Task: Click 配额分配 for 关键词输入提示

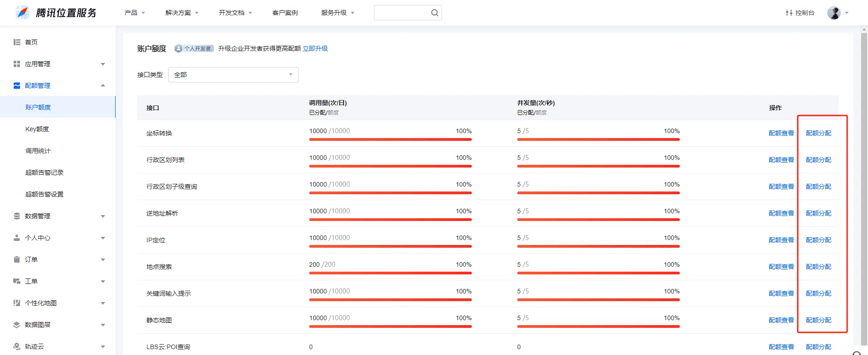Action: coord(819,293)
